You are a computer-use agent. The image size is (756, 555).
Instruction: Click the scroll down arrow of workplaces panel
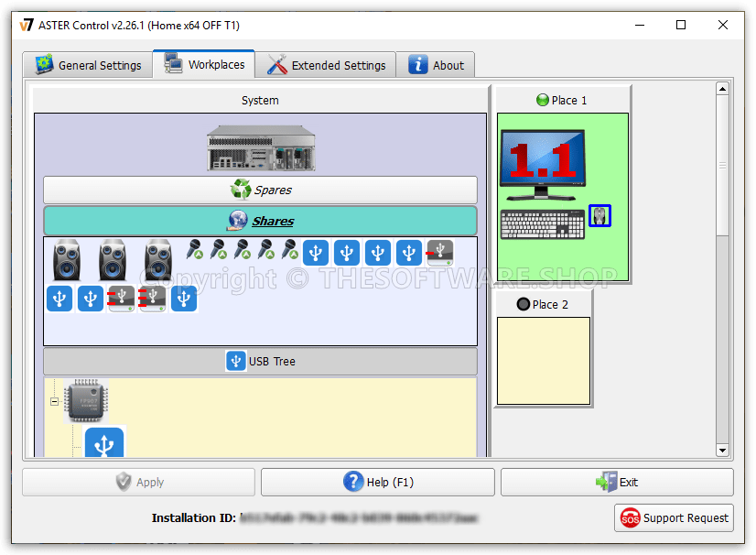(x=722, y=451)
